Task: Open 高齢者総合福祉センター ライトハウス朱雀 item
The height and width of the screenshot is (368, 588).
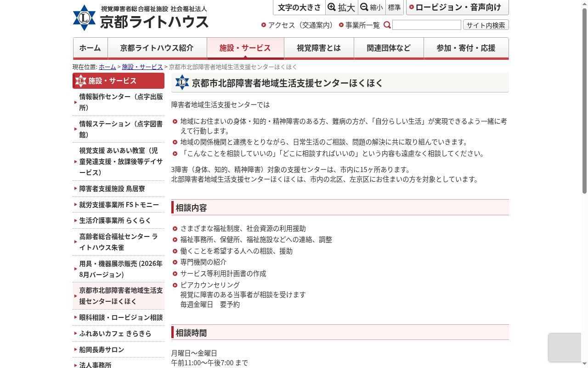Action: point(119,242)
